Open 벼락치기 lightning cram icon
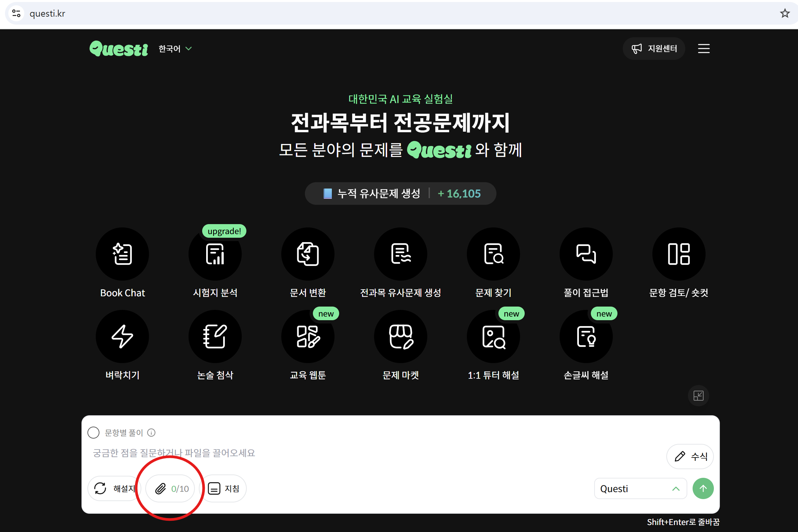The height and width of the screenshot is (532, 798). click(122, 336)
